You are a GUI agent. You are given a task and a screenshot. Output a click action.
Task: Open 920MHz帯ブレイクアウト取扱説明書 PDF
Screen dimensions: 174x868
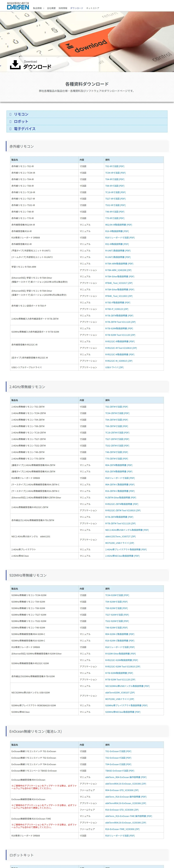[126, 706]
